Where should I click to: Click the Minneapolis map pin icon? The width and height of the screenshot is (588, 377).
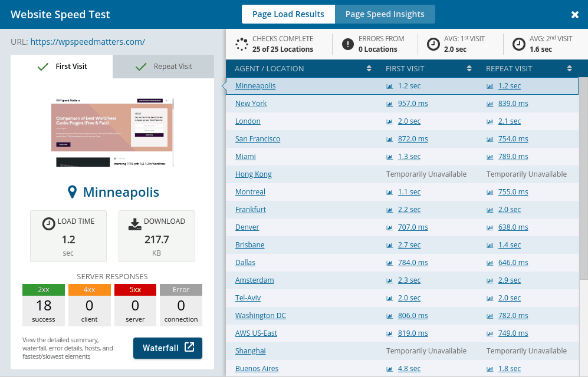point(72,192)
